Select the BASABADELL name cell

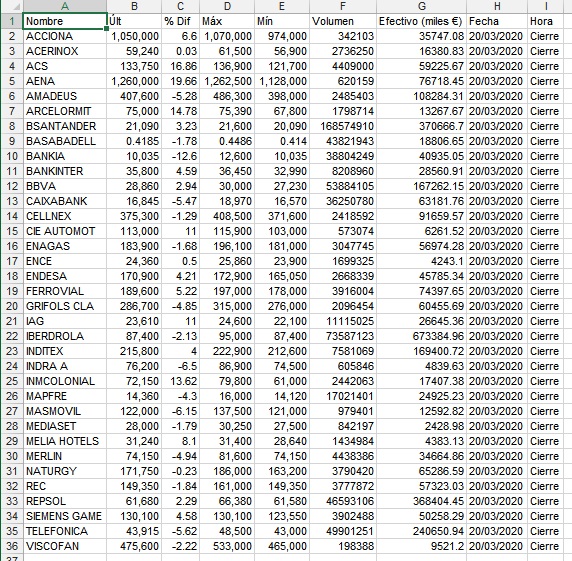pos(65,141)
